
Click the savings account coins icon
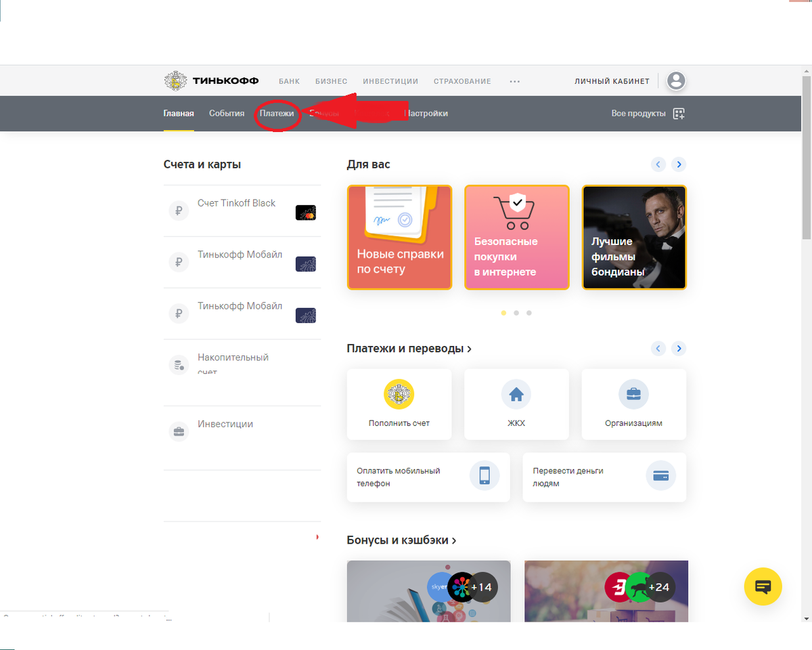179,365
